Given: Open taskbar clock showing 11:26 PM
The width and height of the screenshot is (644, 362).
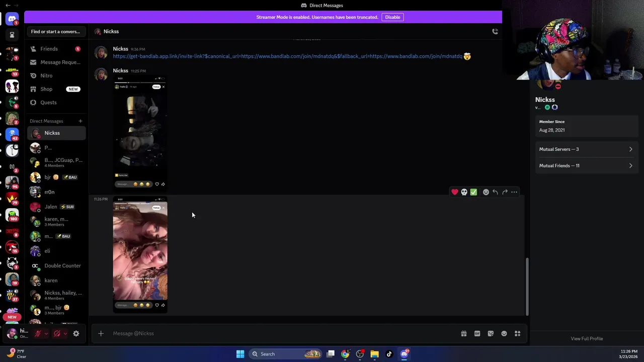Looking at the screenshot, I should [x=629, y=354].
